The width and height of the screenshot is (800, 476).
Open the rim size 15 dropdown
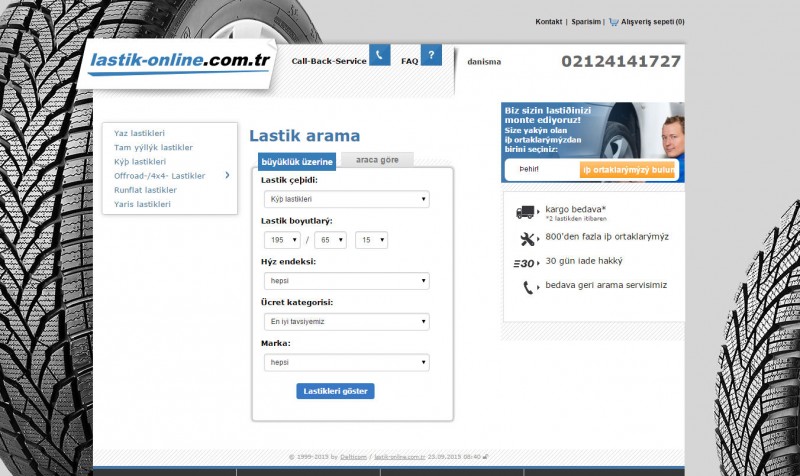pos(371,240)
